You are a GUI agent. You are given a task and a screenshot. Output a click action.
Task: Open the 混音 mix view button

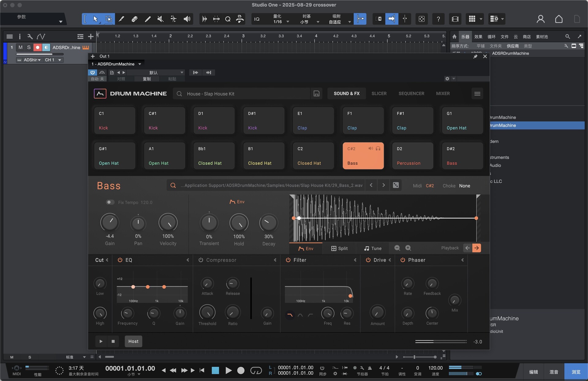tap(554, 372)
